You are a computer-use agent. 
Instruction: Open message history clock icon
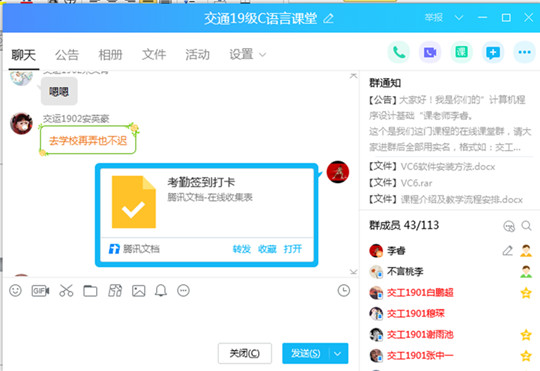344,291
